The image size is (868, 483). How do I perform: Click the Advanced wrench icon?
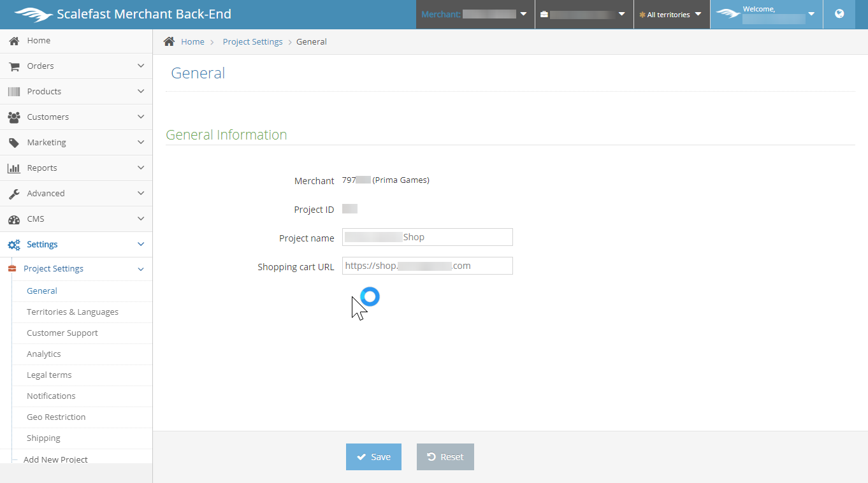coord(13,194)
